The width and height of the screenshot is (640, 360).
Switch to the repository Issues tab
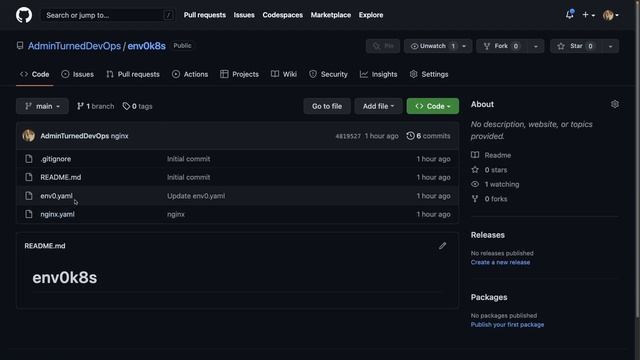[x=78, y=74]
